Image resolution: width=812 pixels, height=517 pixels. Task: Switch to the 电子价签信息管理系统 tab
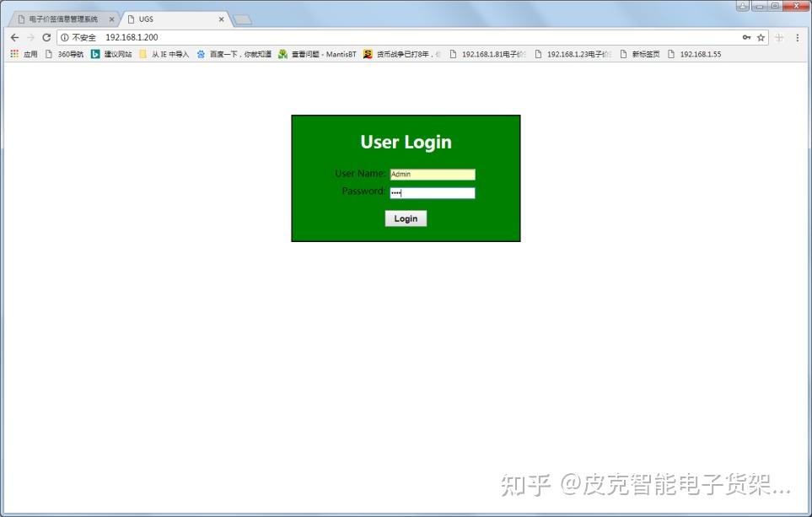coord(62,19)
